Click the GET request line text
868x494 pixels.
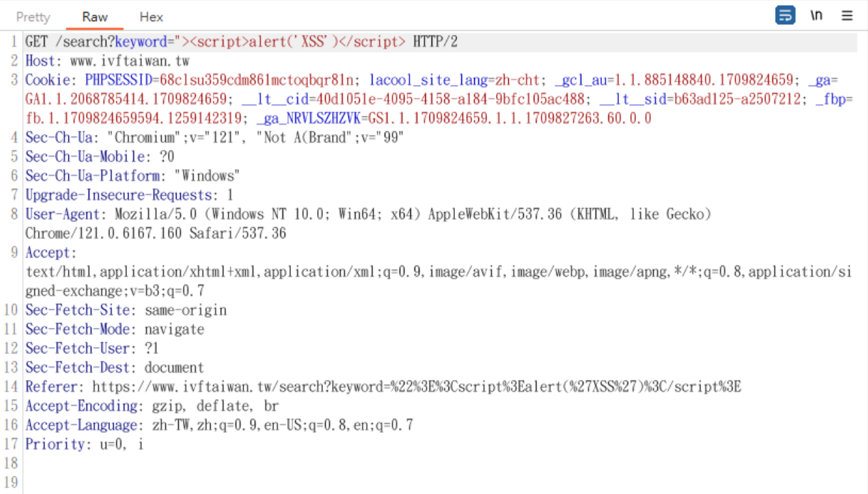pos(241,42)
